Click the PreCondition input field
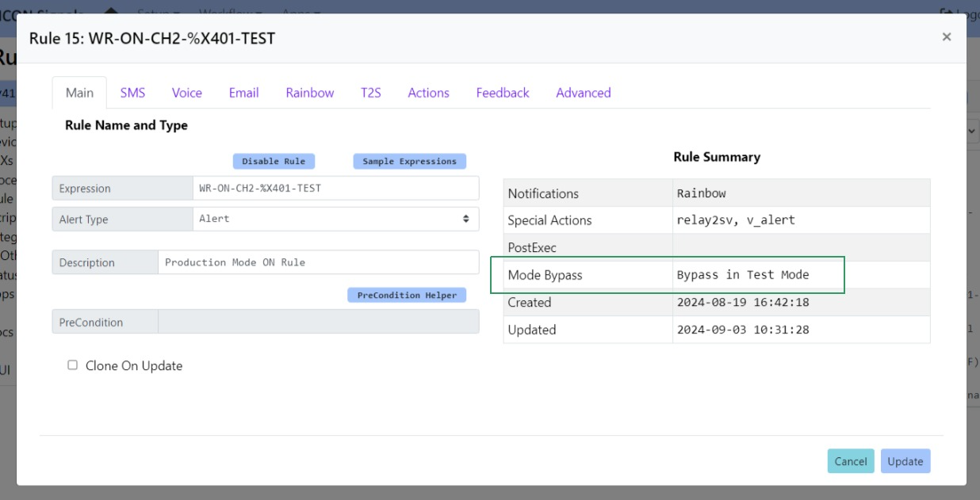980x500 pixels. click(x=318, y=322)
